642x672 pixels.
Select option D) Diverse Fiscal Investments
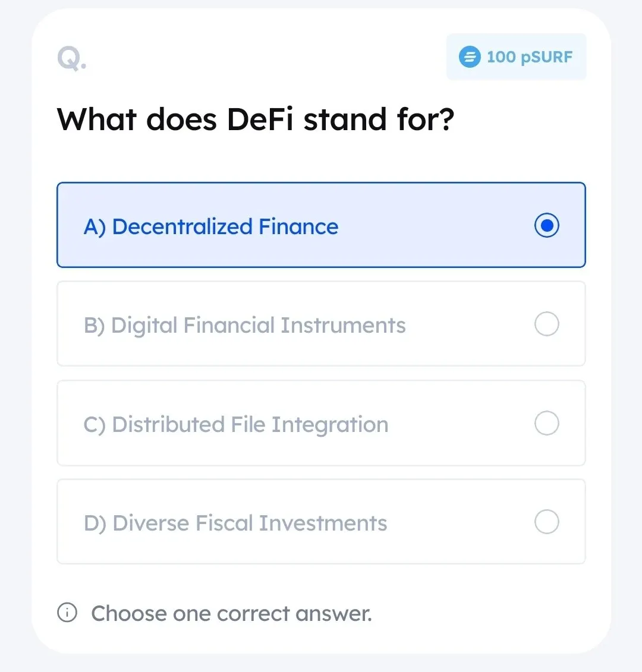(x=321, y=522)
